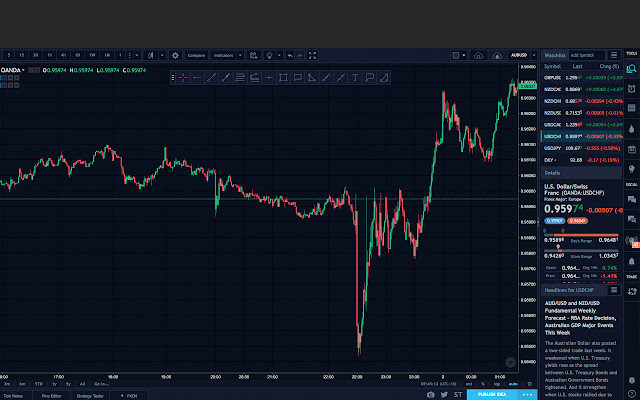Click the lightbulb ideas icon
This screenshot has height=400, width=640.
coord(269,56)
